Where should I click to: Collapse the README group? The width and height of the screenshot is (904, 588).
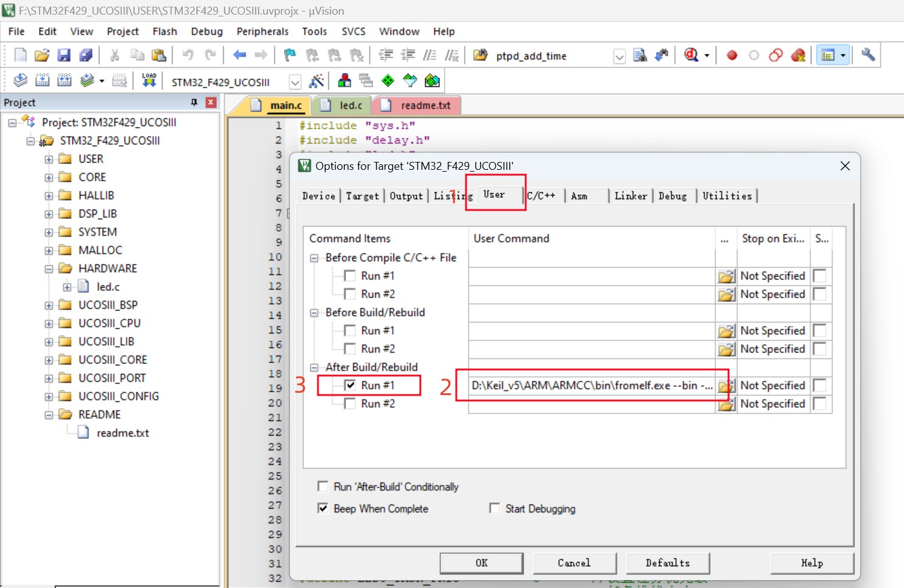tap(49, 415)
